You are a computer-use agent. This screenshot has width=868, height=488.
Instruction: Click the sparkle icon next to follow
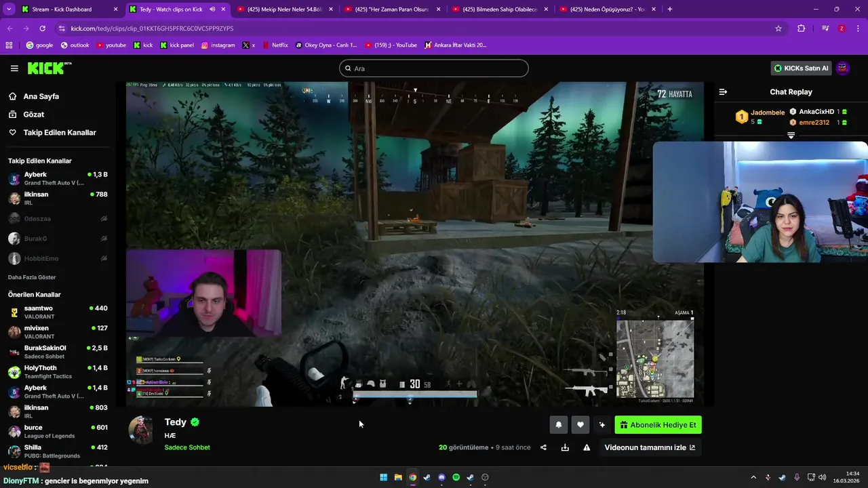point(601,425)
